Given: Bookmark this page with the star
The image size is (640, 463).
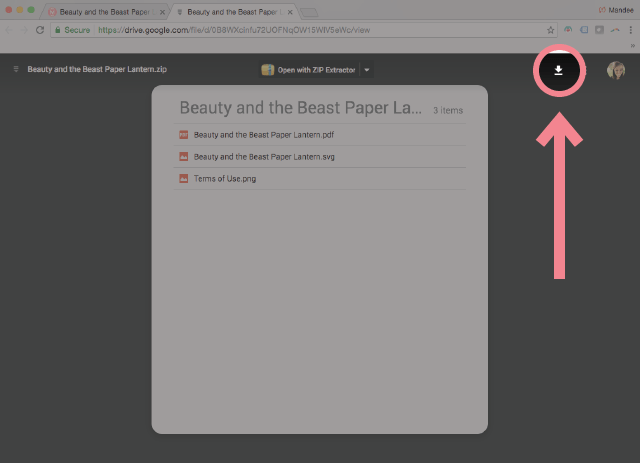Looking at the screenshot, I should coord(550,30).
